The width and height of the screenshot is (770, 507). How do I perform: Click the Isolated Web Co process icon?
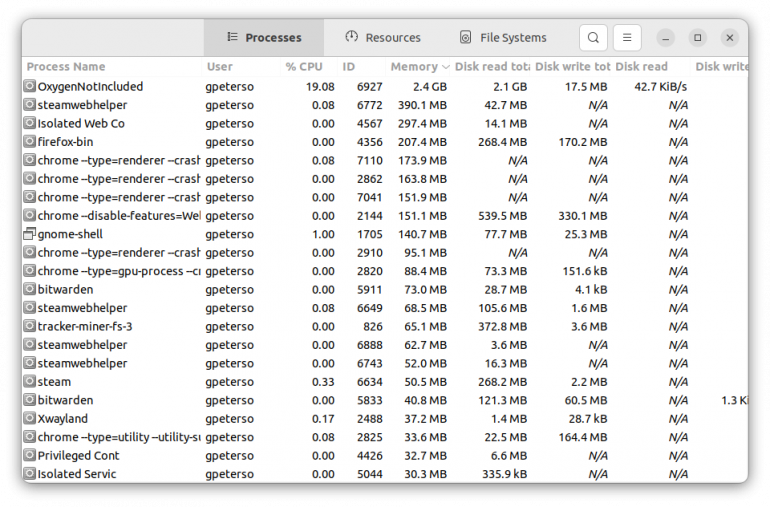(30, 123)
